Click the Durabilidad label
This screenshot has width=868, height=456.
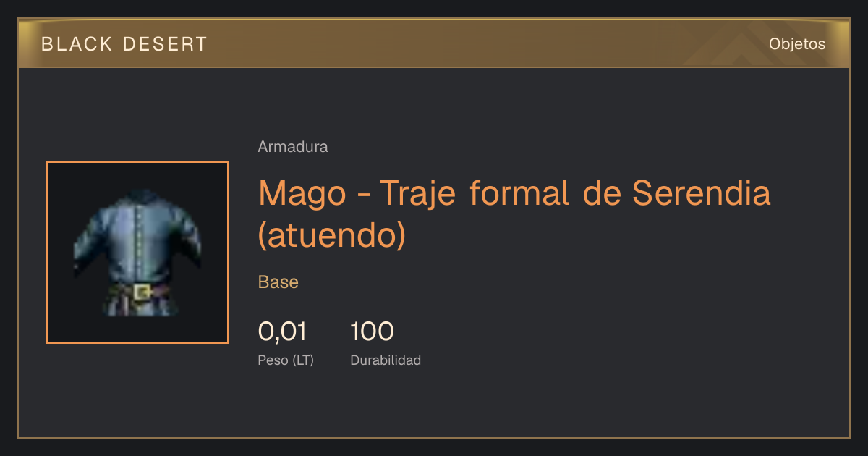tap(386, 360)
